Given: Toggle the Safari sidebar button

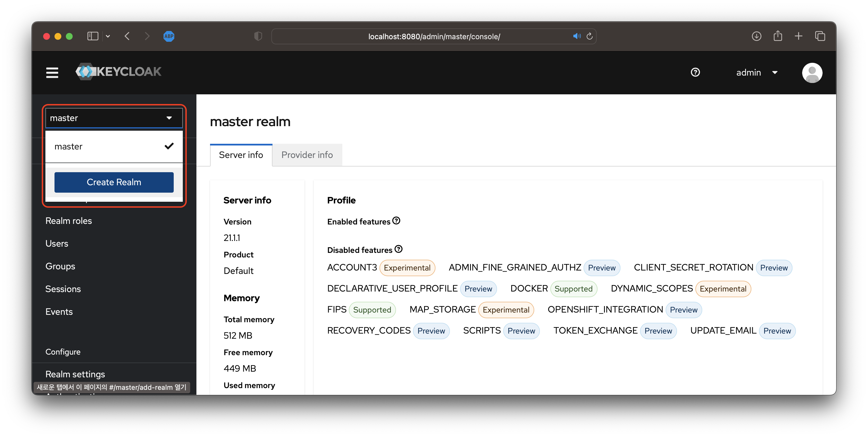Looking at the screenshot, I should [93, 36].
